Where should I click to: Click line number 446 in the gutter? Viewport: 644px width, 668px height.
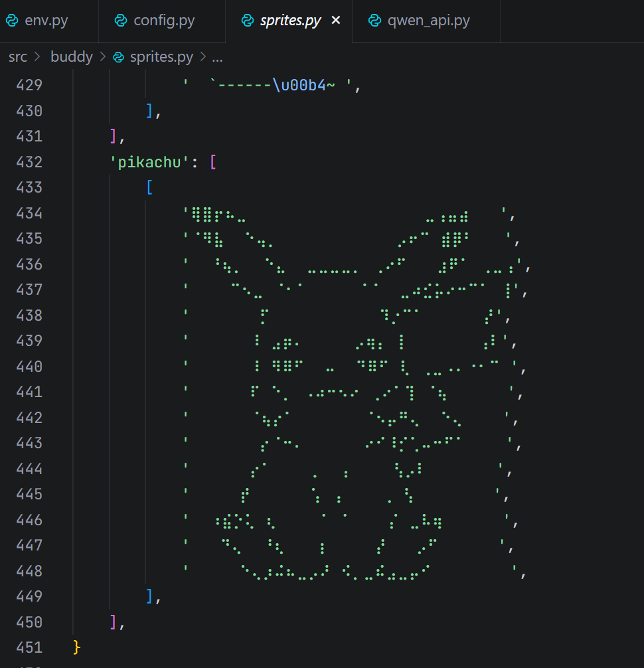coord(29,520)
